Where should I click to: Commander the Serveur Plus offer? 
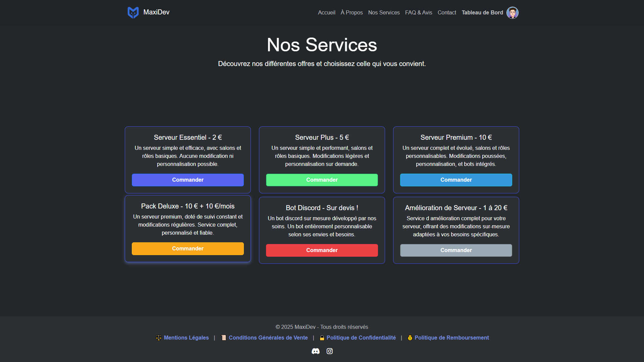pyautogui.click(x=322, y=180)
